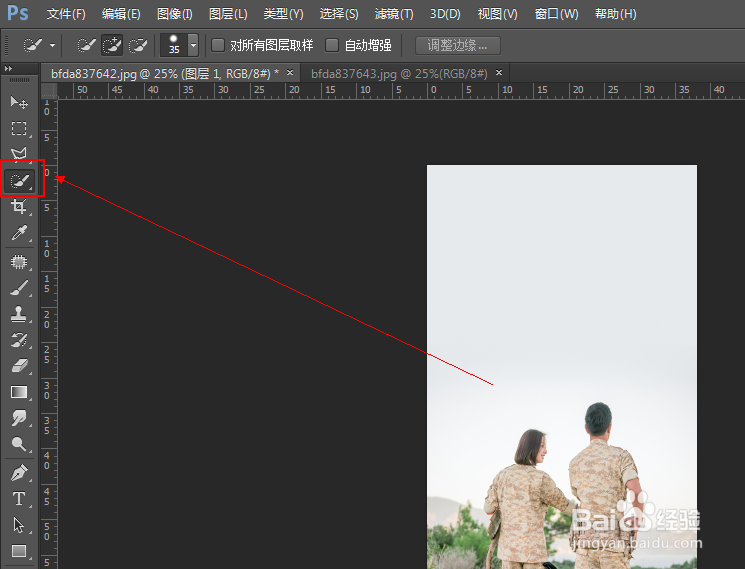Screen dimensions: 745x569
Task: Select the Crop tool
Action: tap(19, 207)
